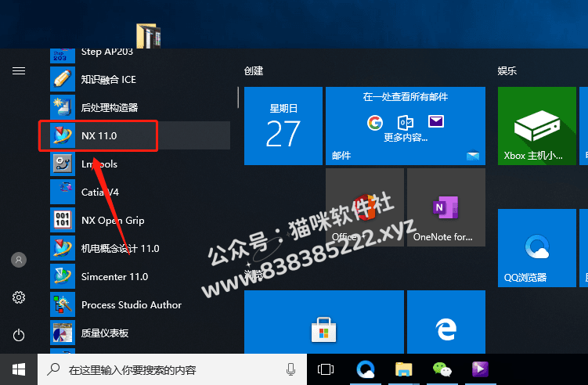Image resolution: width=588 pixels, height=385 pixels.
Task: Open the purple video player taskbar icon
Action: tap(481, 369)
